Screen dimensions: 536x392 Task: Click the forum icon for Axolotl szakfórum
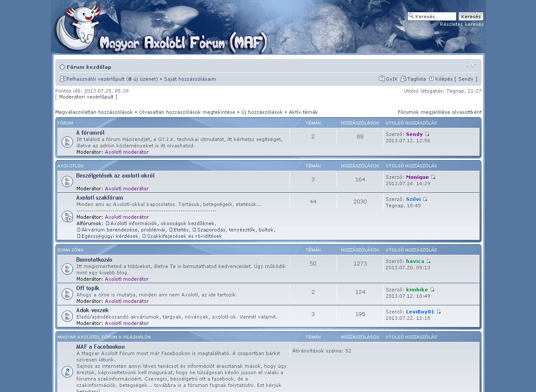click(x=67, y=217)
